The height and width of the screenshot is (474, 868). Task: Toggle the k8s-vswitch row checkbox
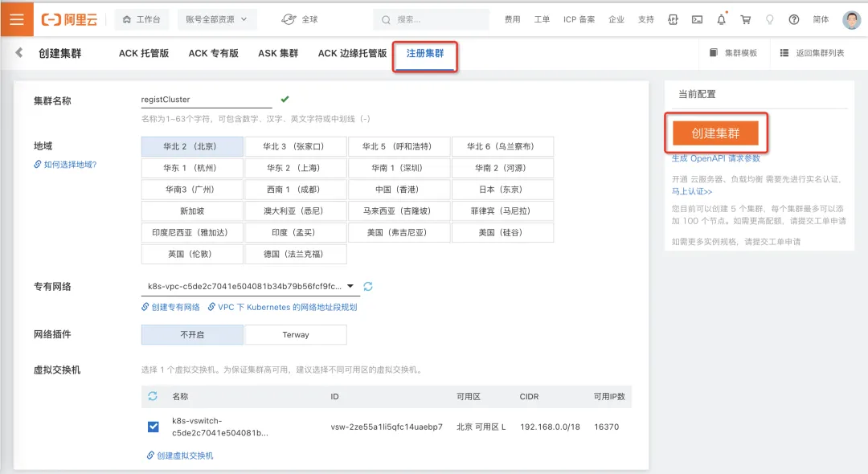[154, 427]
